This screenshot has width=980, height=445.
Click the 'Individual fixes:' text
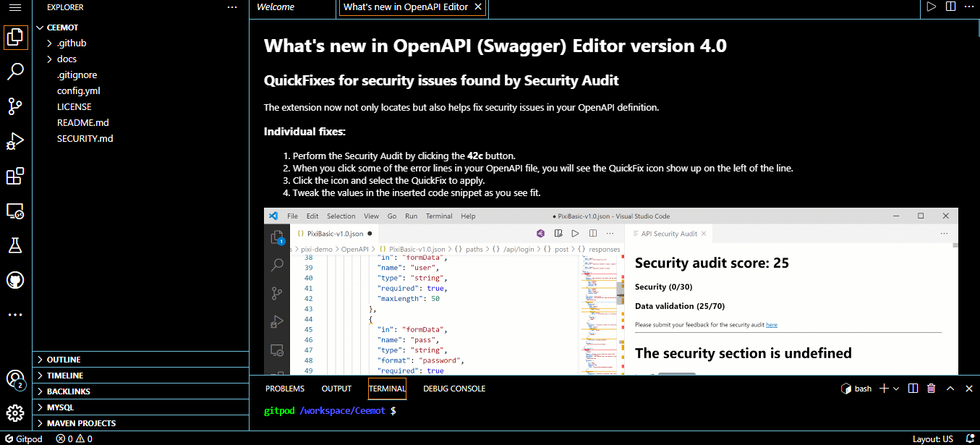304,132
